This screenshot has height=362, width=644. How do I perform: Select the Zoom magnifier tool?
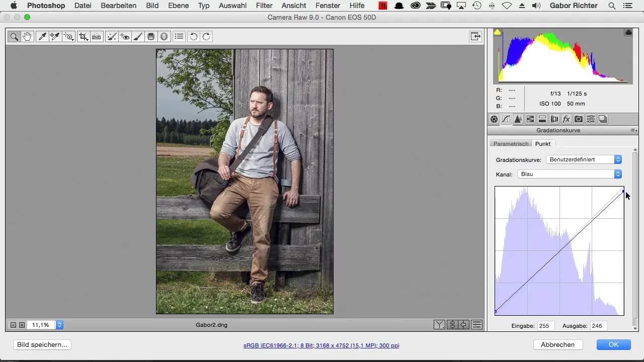coord(14,37)
